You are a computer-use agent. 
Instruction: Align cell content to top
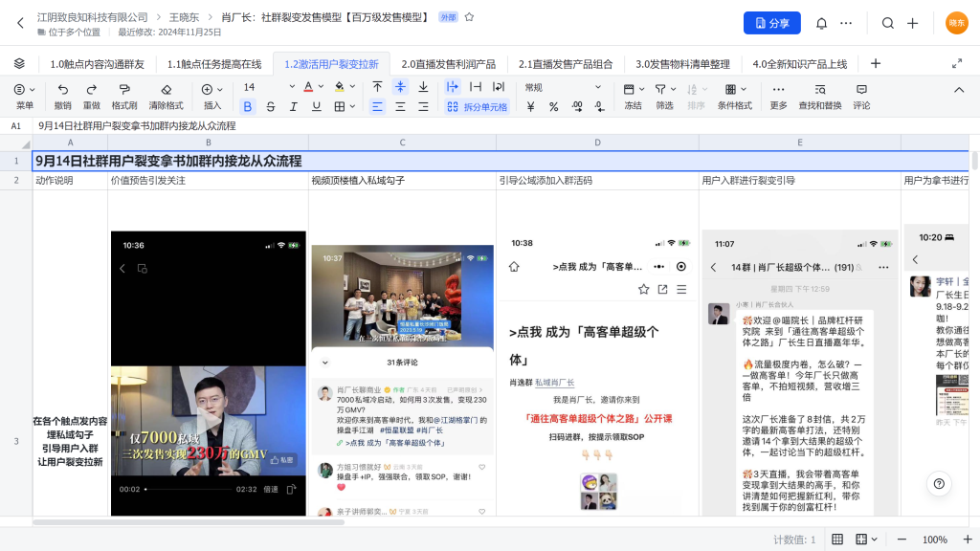pos(377,87)
